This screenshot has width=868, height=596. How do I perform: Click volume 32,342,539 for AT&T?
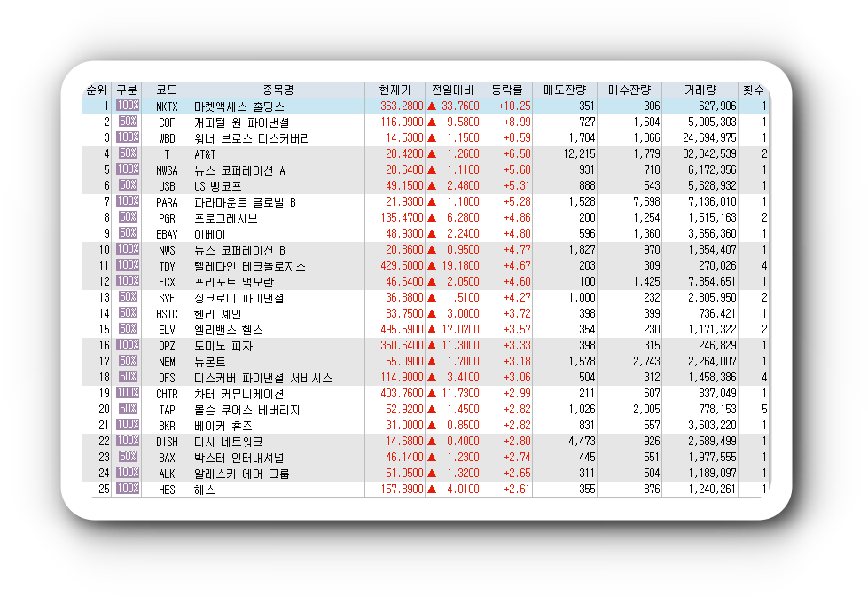[709, 153]
